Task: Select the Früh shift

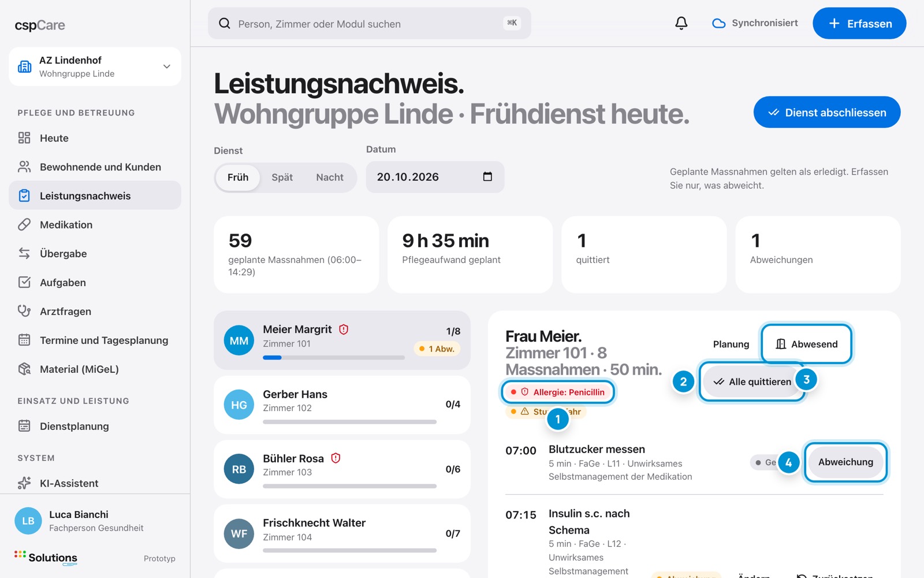Action: pos(238,177)
